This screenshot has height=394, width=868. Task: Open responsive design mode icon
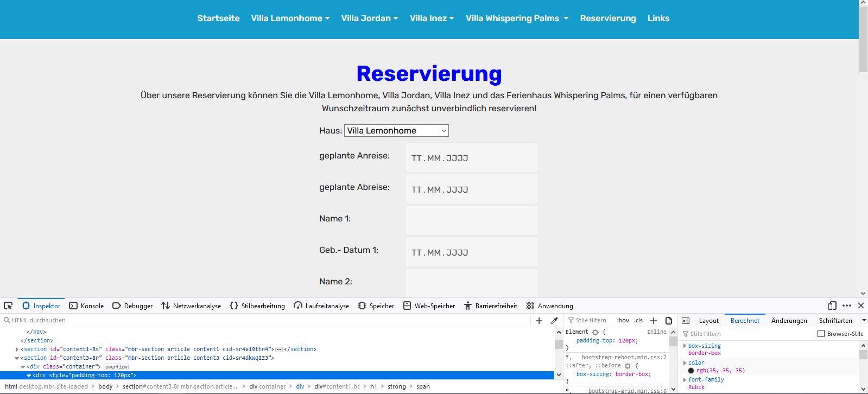point(832,306)
